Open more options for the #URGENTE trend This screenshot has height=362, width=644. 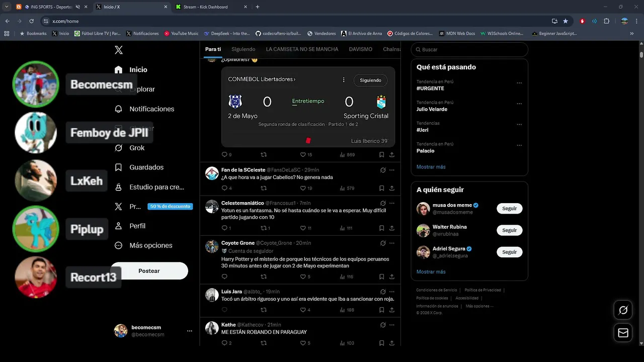coord(519,83)
